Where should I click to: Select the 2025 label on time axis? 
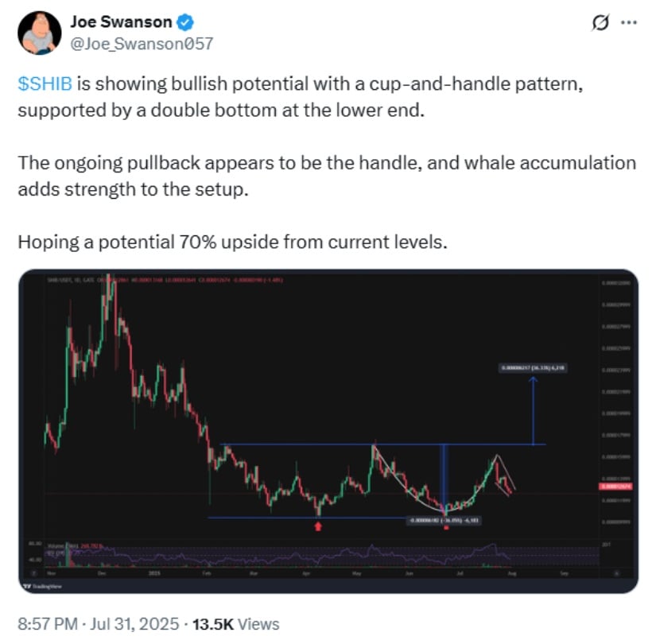coord(154,573)
